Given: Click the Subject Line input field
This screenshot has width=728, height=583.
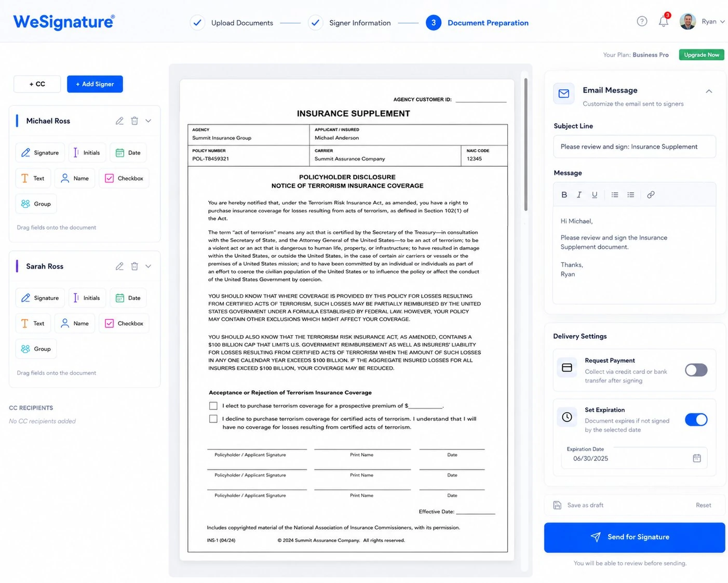Looking at the screenshot, I should [x=635, y=147].
